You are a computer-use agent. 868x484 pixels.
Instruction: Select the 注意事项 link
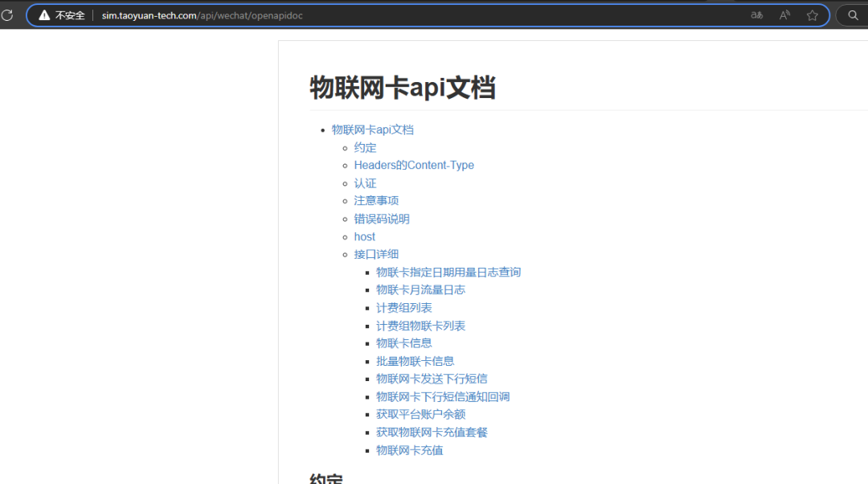point(376,200)
